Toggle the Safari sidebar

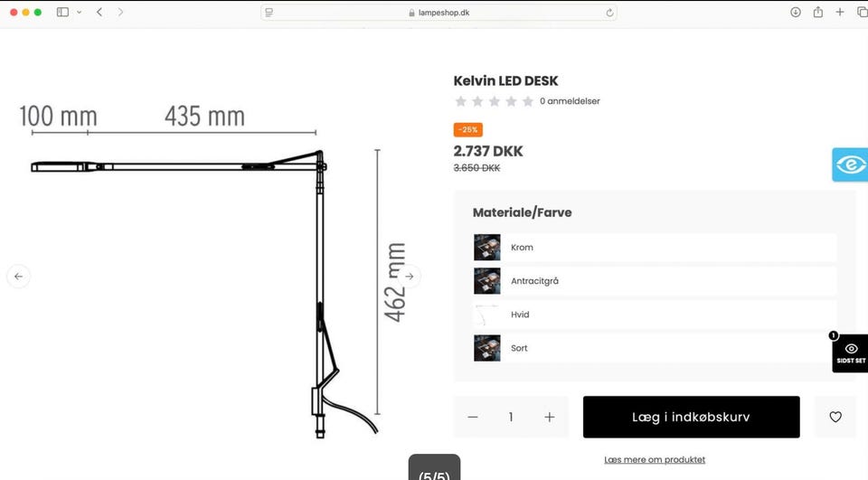(62, 12)
